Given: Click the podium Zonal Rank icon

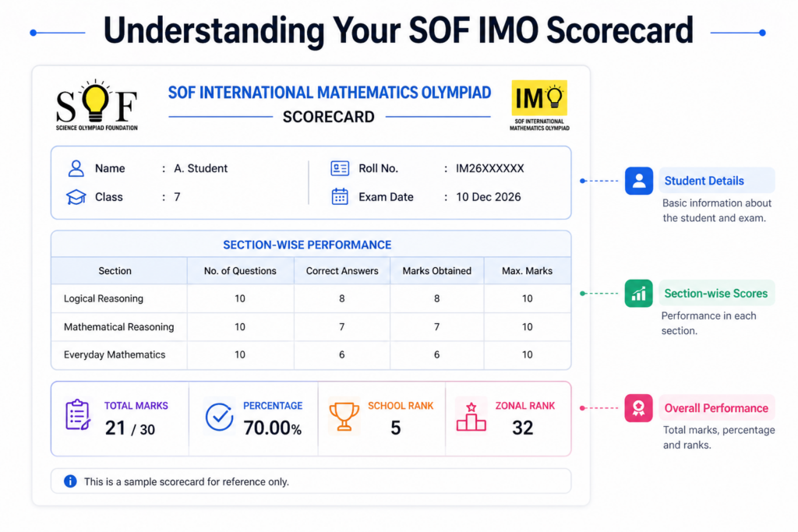Looking at the screenshot, I should point(471,417).
